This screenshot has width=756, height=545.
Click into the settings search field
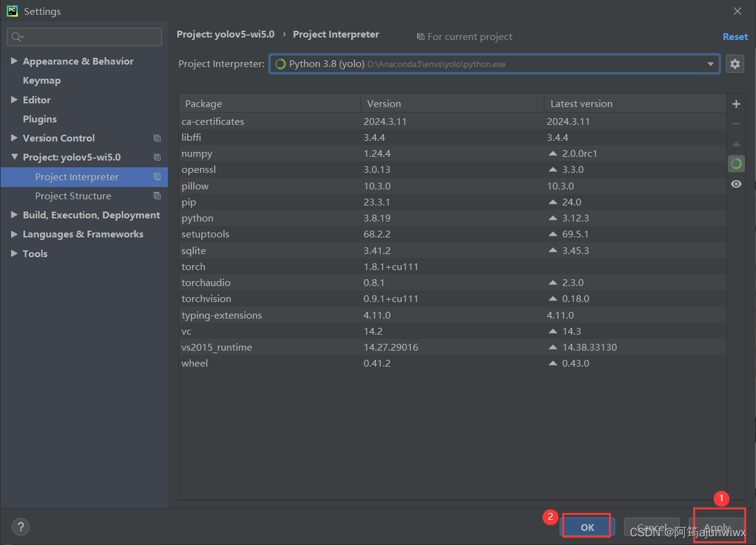tap(85, 37)
